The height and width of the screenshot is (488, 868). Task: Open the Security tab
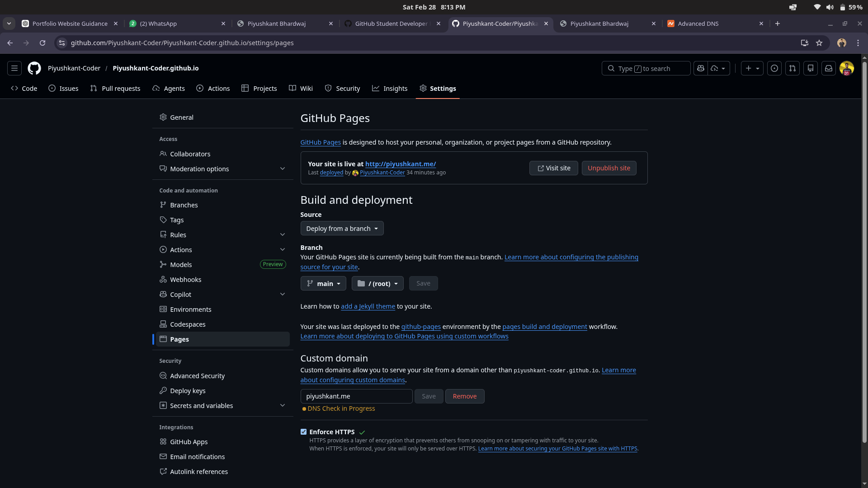coord(343,89)
